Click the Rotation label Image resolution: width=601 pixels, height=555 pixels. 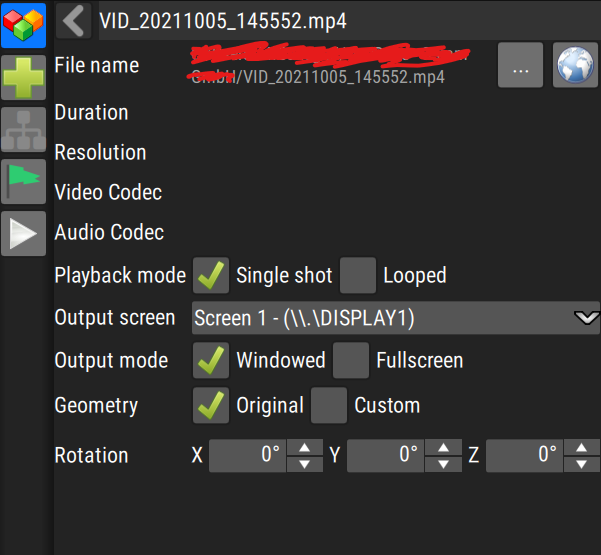(91, 456)
